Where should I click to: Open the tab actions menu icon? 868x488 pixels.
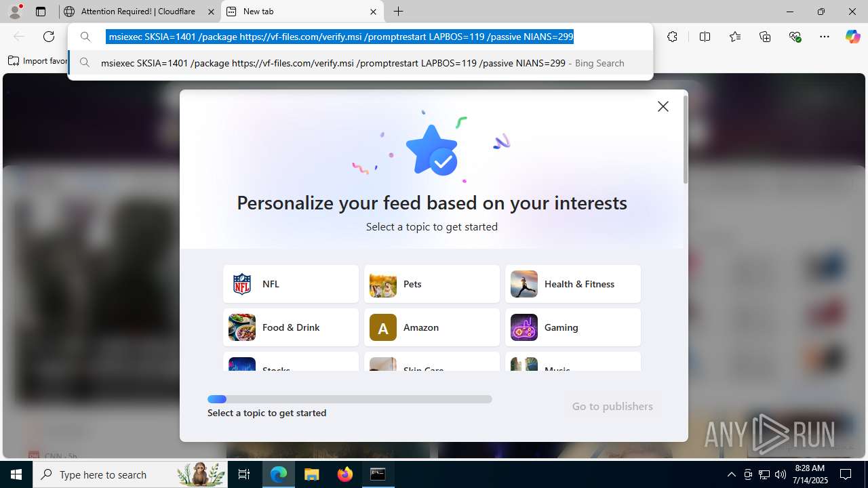tap(41, 12)
